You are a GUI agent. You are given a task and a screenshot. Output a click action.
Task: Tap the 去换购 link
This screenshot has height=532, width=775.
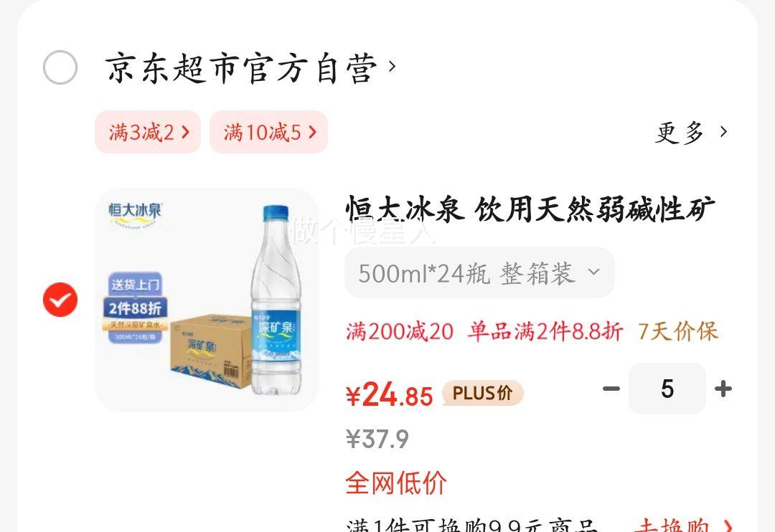tap(684, 525)
